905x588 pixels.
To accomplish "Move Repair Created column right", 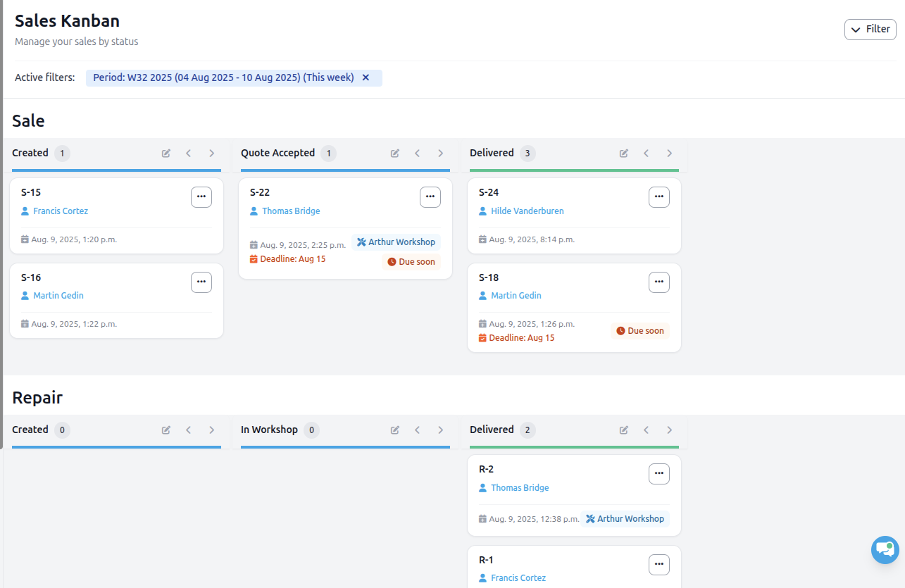I will pyautogui.click(x=211, y=430).
